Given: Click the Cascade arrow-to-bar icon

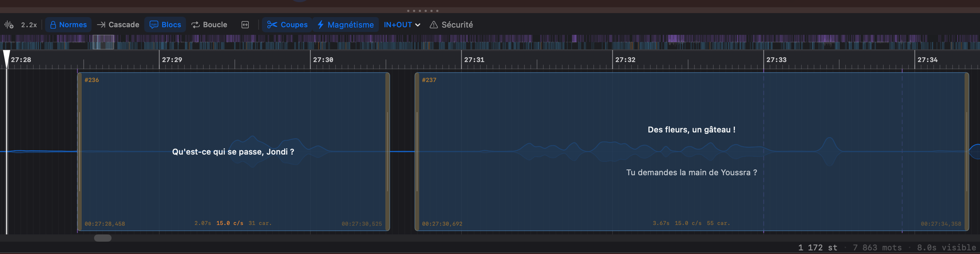Looking at the screenshot, I should (x=101, y=25).
